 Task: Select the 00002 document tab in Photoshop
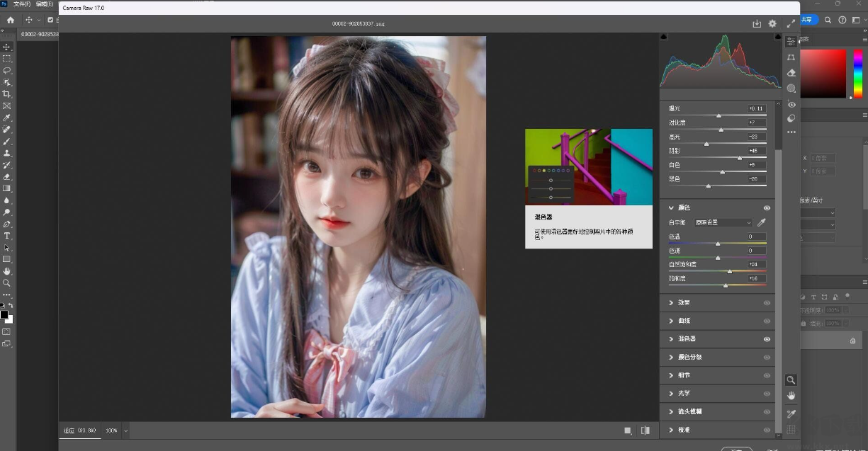(x=39, y=34)
